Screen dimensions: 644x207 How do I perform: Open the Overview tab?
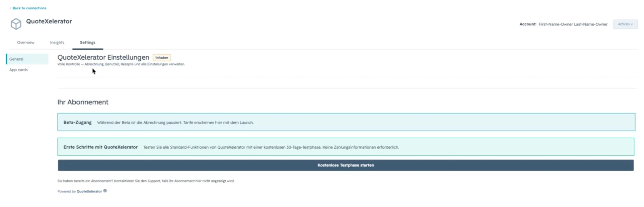tap(26, 43)
